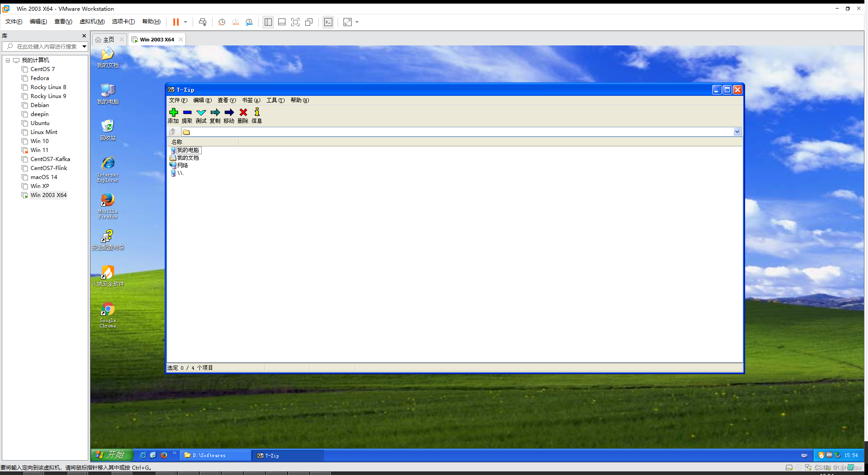Click the 添加 (Add) green plus icon

[x=173, y=112]
